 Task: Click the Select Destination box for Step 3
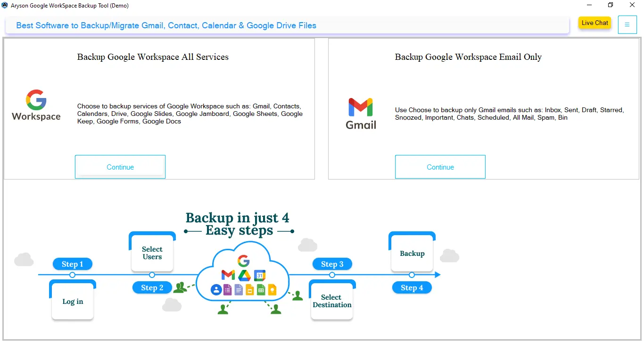[332, 301]
